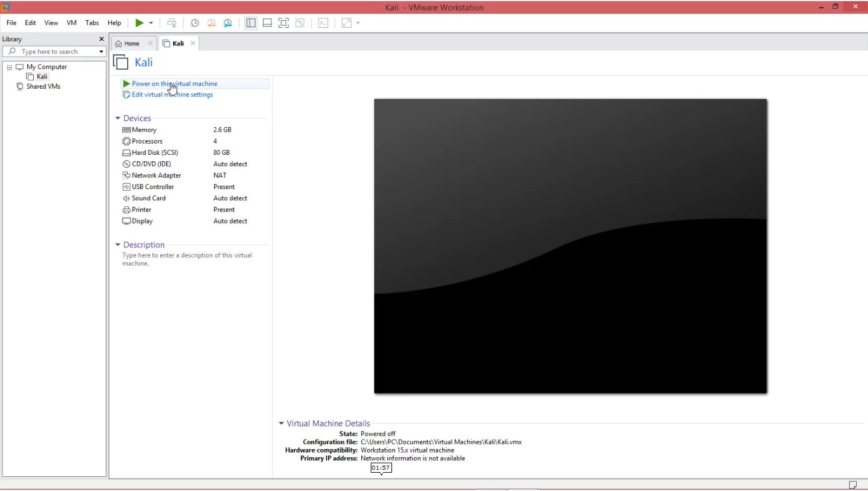Click the Printer device icon

click(126, 210)
